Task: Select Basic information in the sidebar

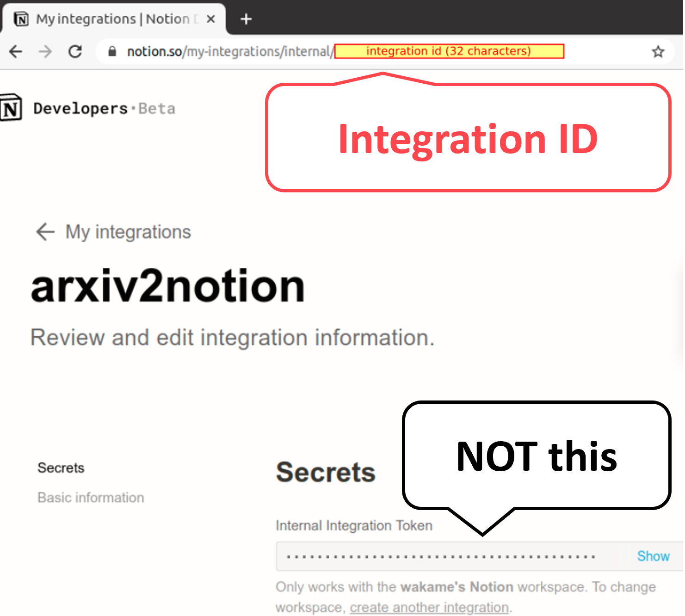Action: [x=91, y=498]
